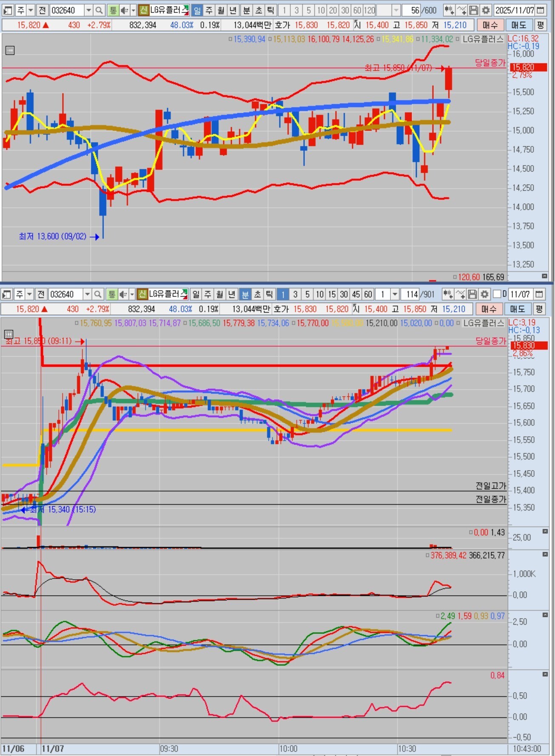Click the floppy disk save icon in the lower chart
The width and height of the screenshot is (555, 756).
(472, 294)
